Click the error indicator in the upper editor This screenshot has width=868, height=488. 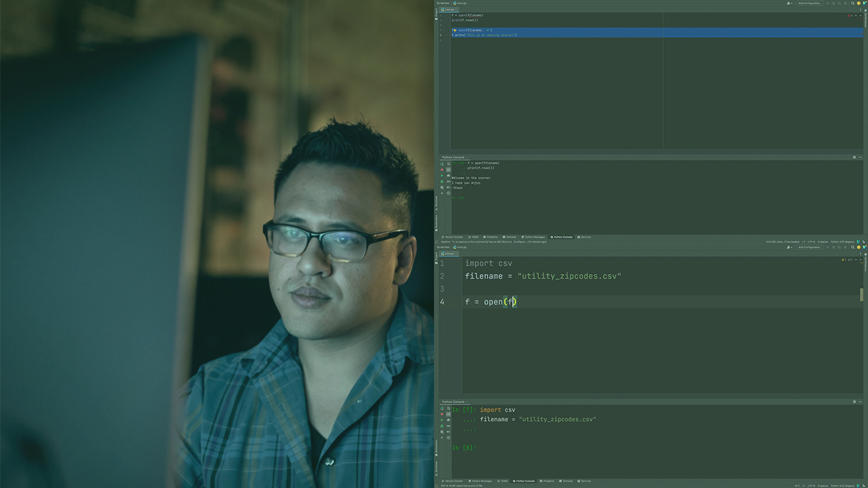[x=850, y=16]
